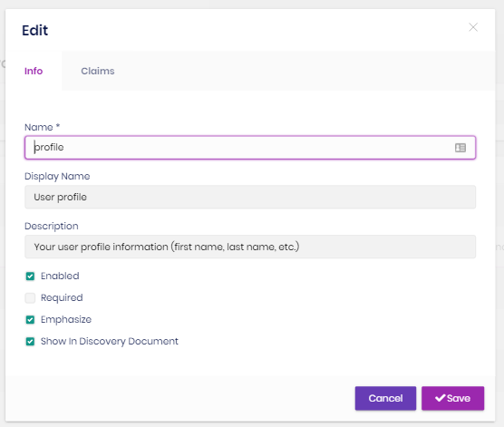Switch to the Info tab
The image size is (504, 427).
(34, 71)
